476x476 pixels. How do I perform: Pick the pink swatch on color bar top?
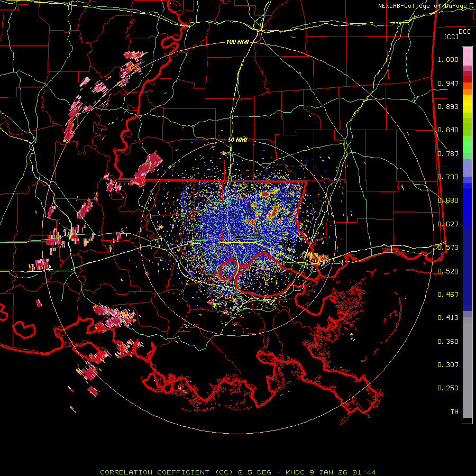467,56
